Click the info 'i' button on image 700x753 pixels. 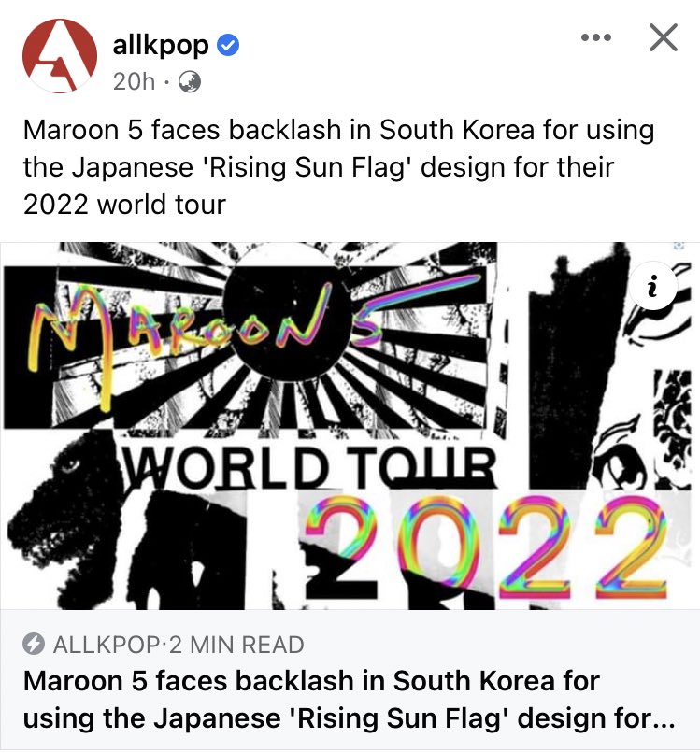coord(652,286)
